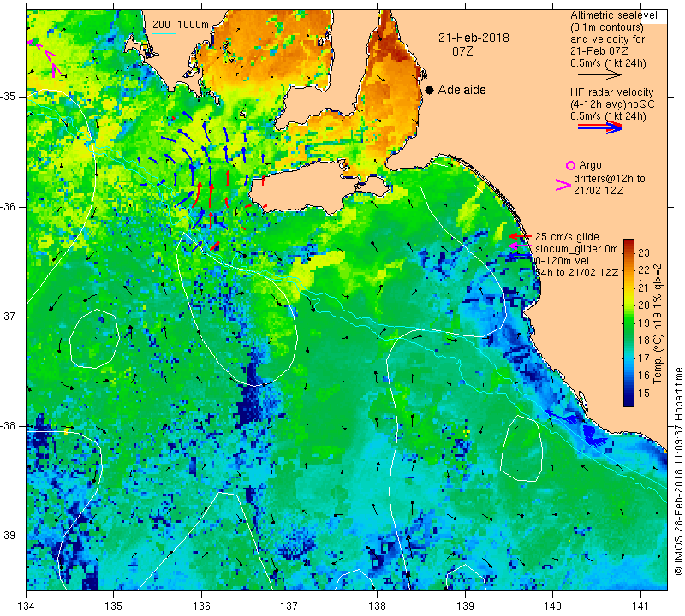Click the 141 longitude axis label
The height and width of the screenshot is (616, 685).
(640, 606)
